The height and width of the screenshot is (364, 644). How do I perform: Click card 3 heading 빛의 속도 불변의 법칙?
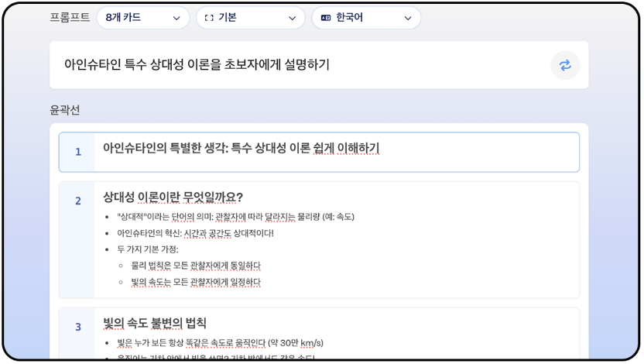155,323
